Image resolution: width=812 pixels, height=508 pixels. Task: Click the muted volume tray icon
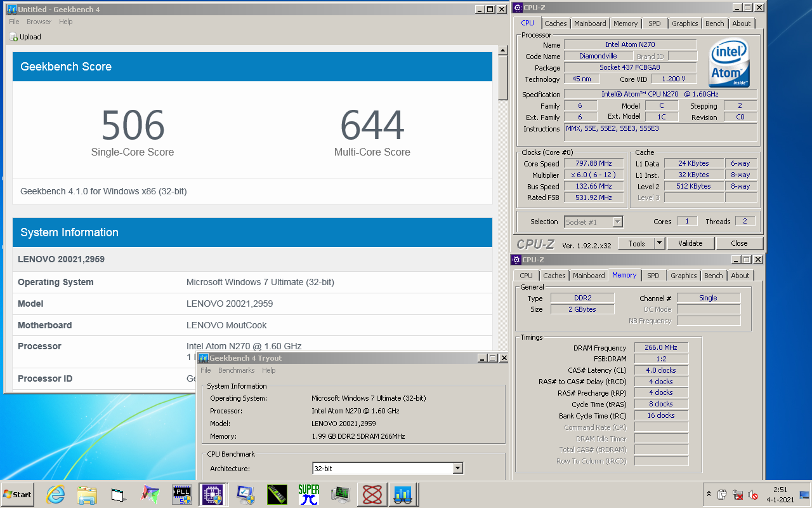753,495
